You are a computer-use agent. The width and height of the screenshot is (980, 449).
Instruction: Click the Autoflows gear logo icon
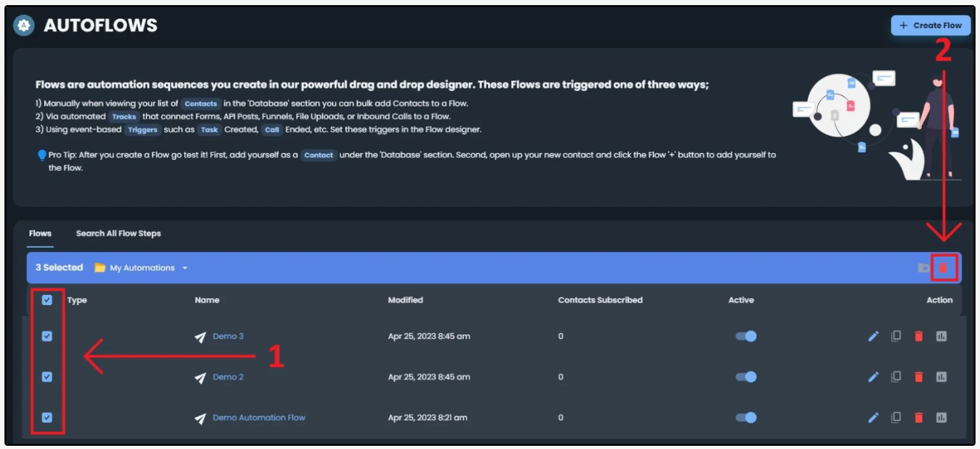click(x=24, y=25)
